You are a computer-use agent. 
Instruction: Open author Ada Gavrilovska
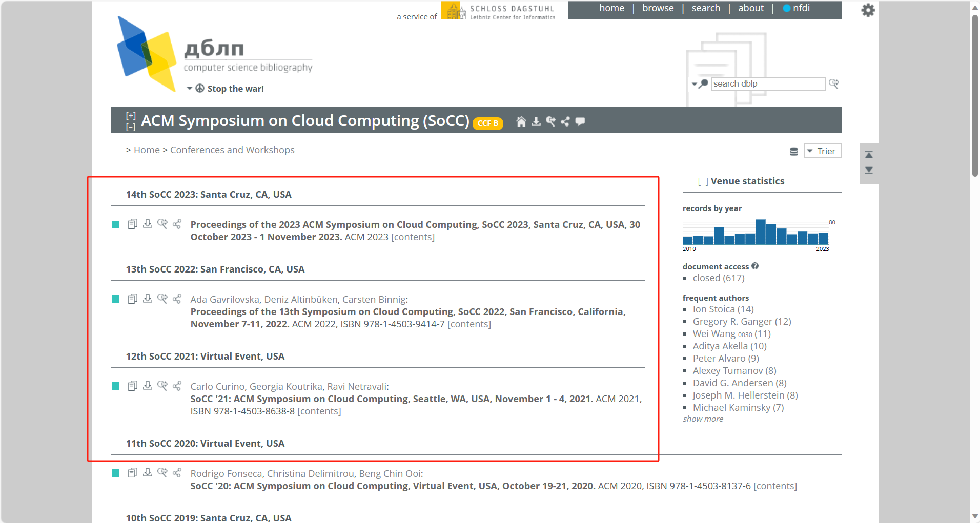click(225, 300)
